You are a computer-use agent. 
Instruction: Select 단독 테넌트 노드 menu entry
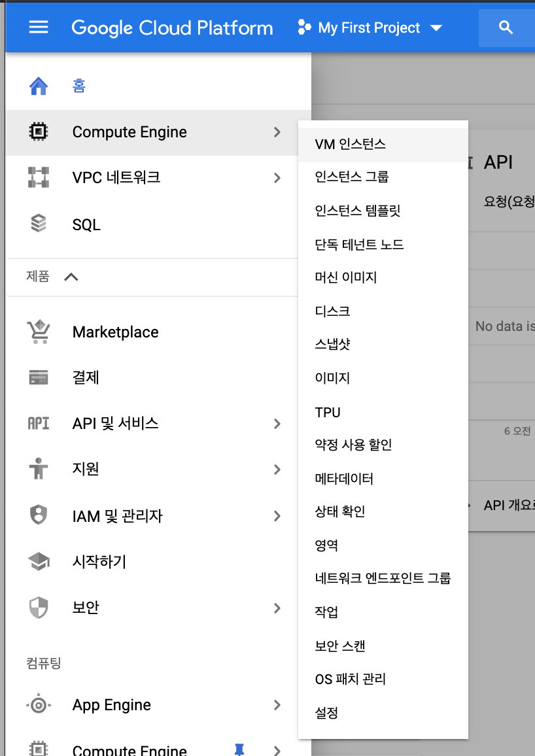(x=383, y=245)
